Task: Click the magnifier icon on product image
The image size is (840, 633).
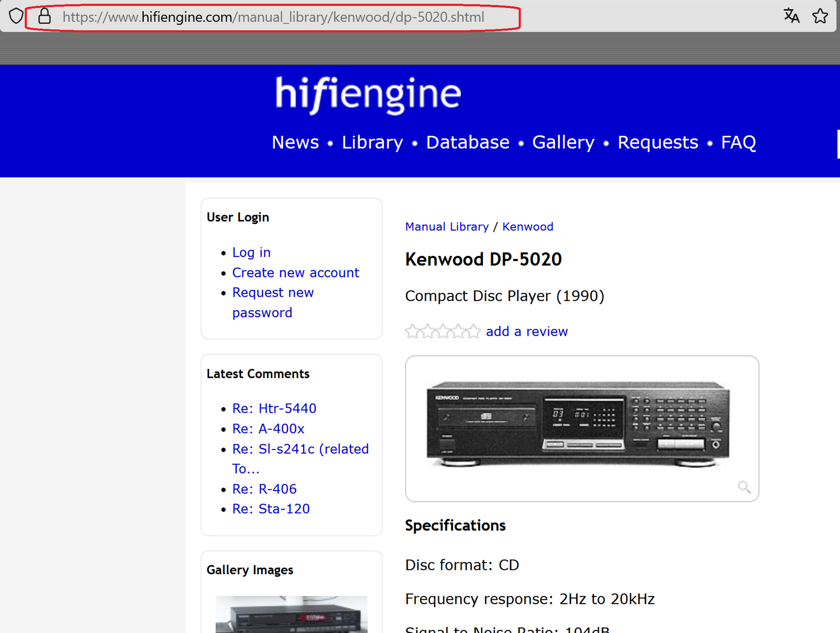Action: point(744,487)
